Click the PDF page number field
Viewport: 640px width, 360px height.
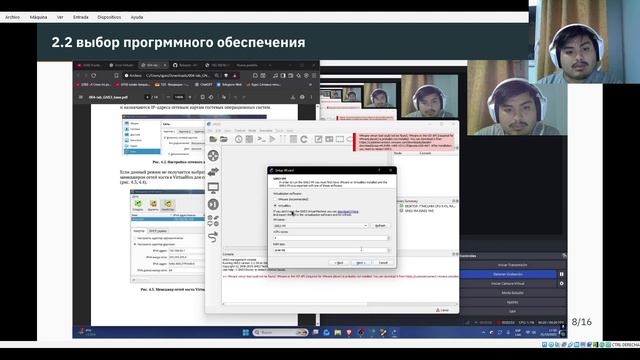pos(148,97)
